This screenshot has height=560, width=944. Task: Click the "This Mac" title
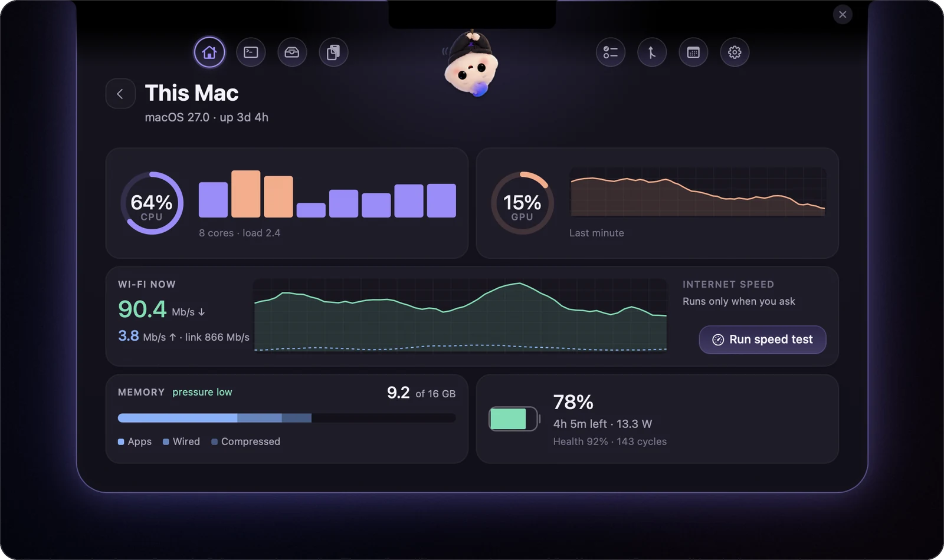[192, 93]
